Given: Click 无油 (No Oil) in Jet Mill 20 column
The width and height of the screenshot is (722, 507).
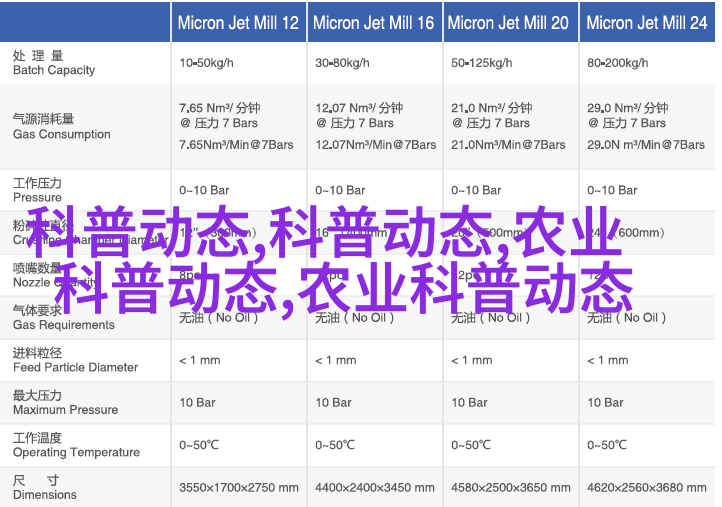Looking at the screenshot, I should (x=490, y=318).
